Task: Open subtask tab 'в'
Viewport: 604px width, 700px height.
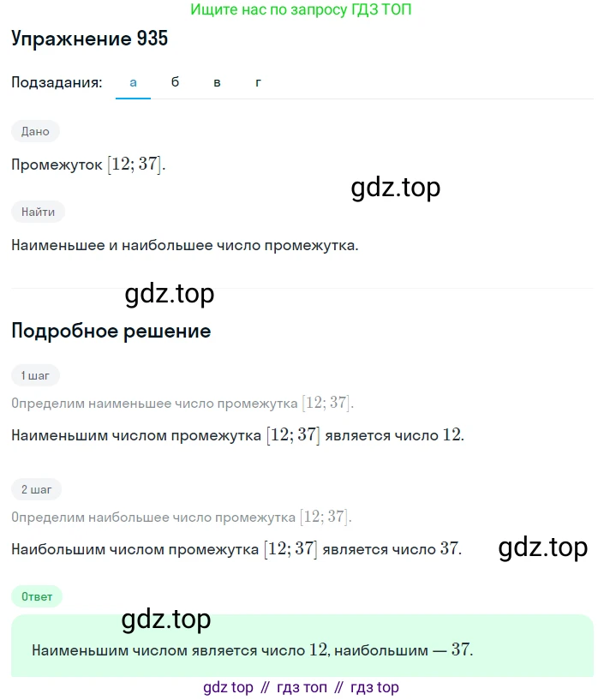Action: 217,82
